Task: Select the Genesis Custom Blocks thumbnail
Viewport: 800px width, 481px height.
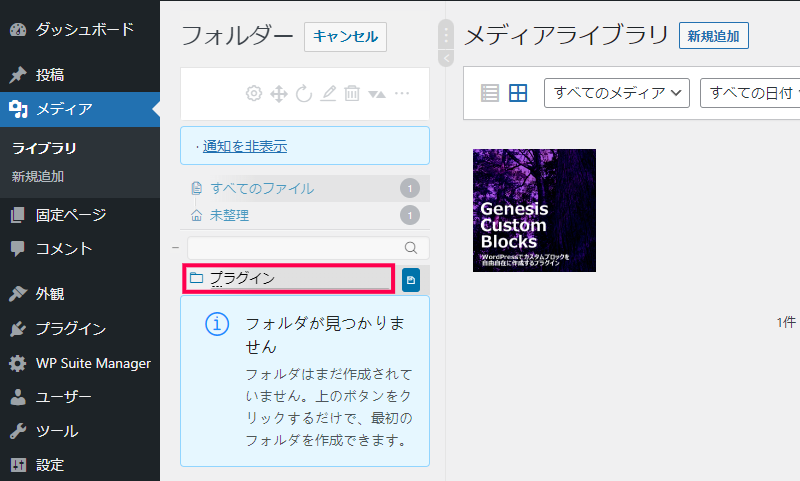Action: [534, 210]
